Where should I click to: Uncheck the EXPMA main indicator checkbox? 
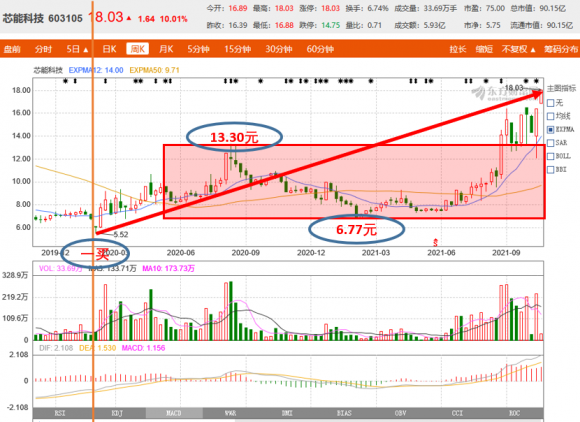(x=550, y=129)
